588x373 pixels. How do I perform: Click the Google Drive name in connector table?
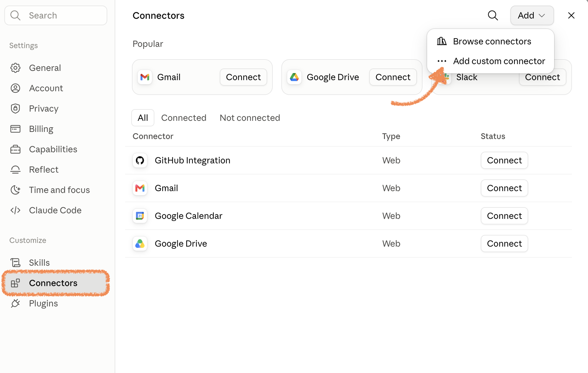click(181, 244)
